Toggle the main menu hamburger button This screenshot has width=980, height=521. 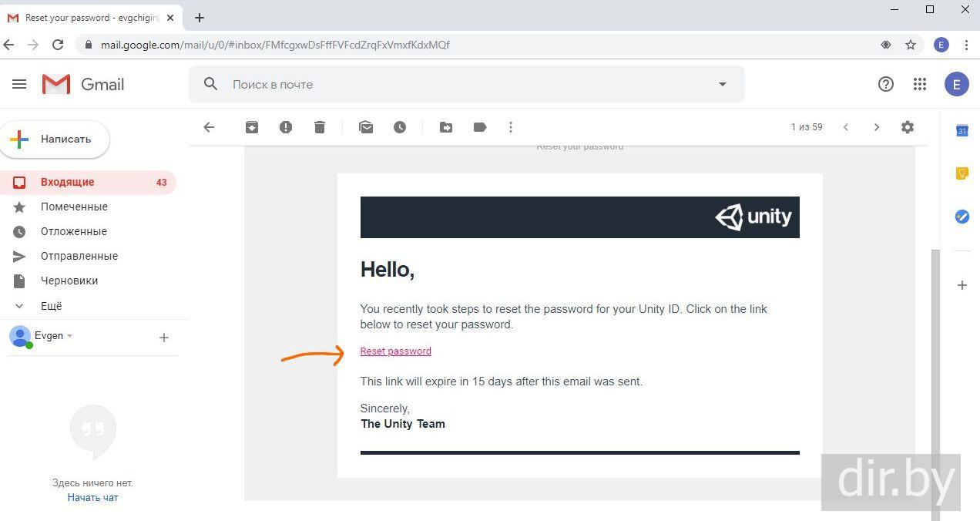point(19,84)
